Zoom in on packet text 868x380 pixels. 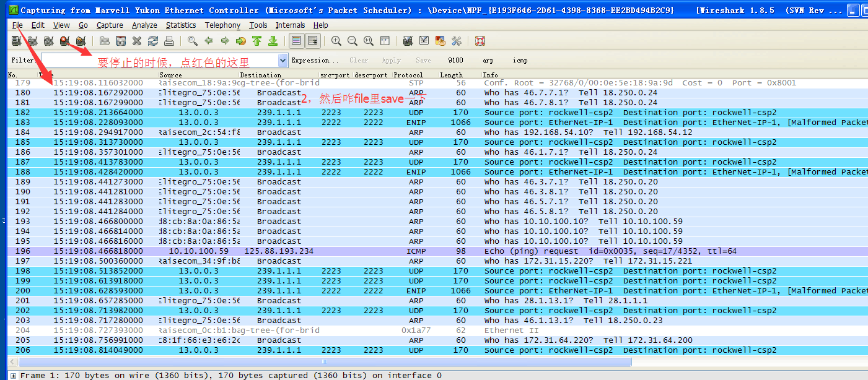[x=336, y=41]
